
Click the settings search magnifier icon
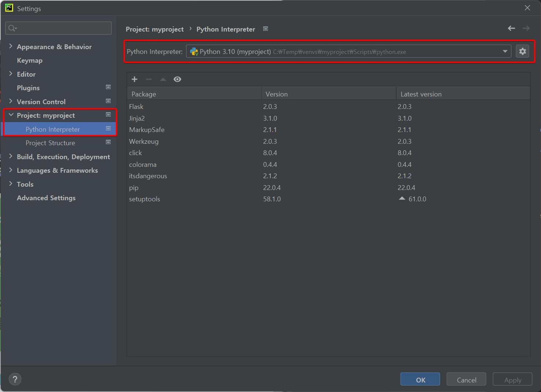coord(12,28)
